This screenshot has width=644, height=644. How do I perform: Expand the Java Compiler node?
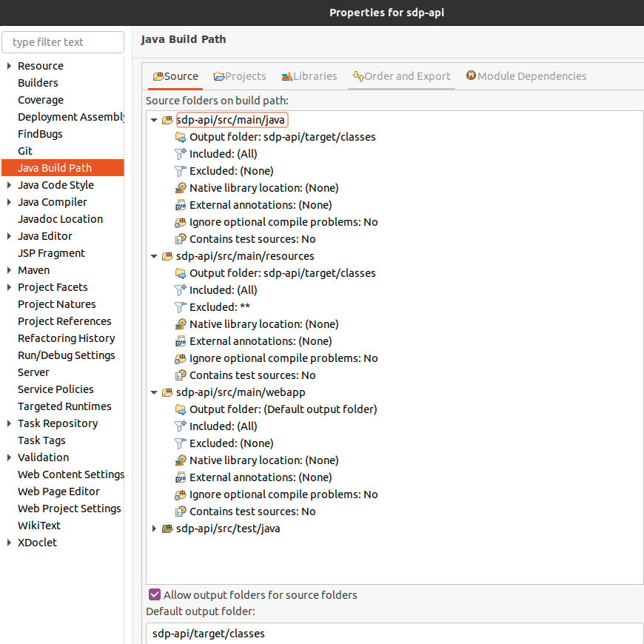click(9, 202)
